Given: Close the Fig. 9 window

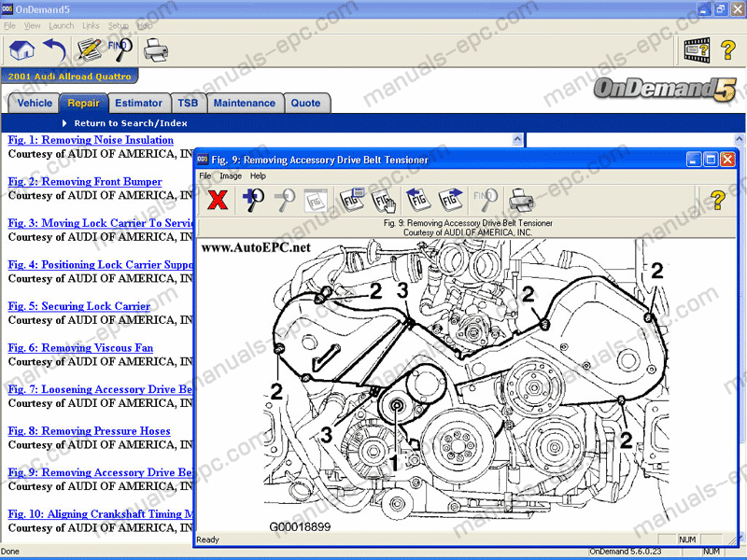Looking at the screenshot, I should (x=727, y=160).
